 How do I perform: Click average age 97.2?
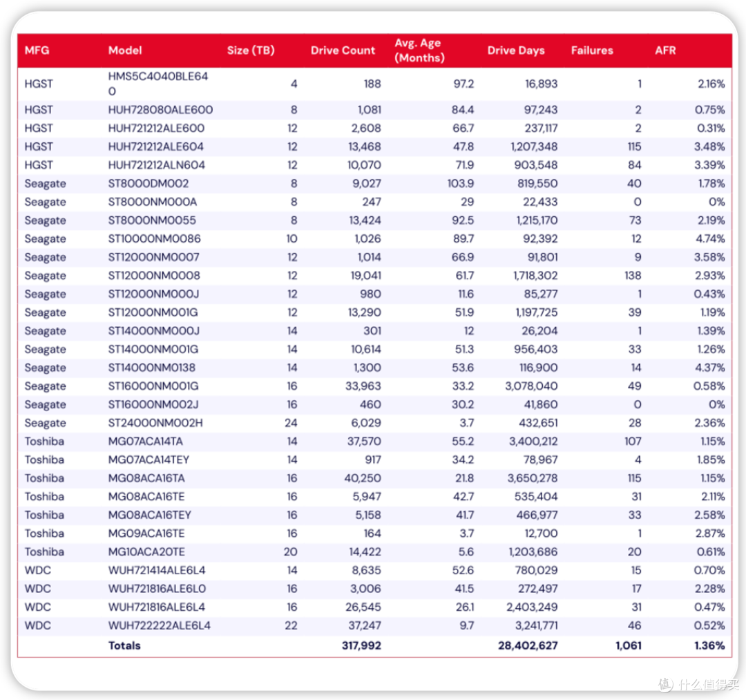point(464,84)
